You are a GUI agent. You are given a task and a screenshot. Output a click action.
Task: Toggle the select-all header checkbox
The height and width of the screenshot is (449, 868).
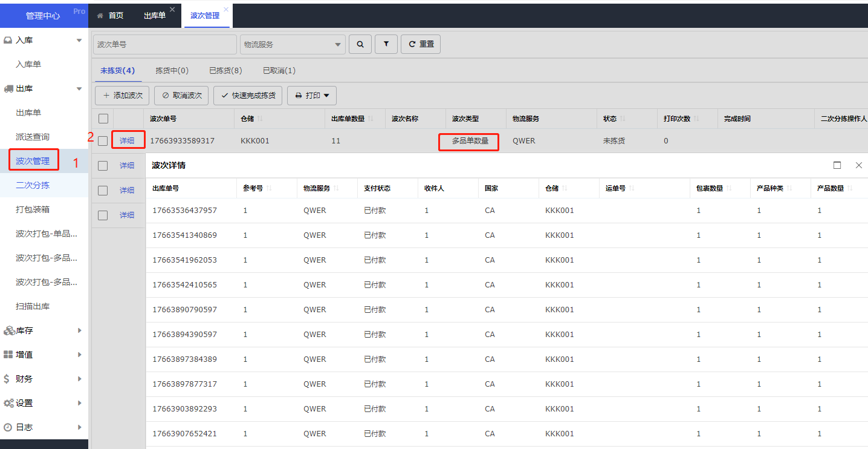(103, 119)
